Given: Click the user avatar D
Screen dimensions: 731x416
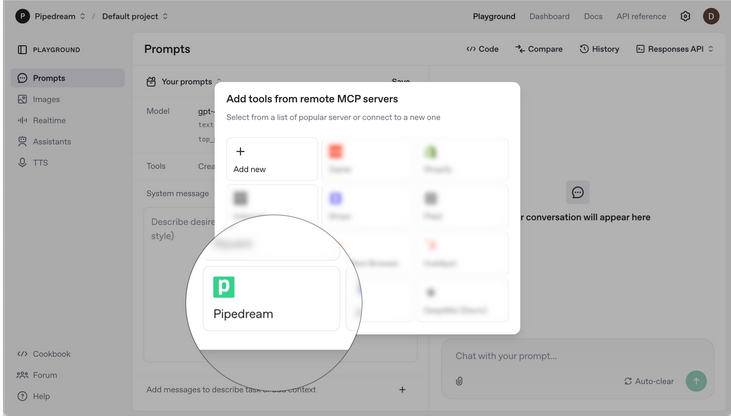Looking at the screenshot, I should 711,16.
